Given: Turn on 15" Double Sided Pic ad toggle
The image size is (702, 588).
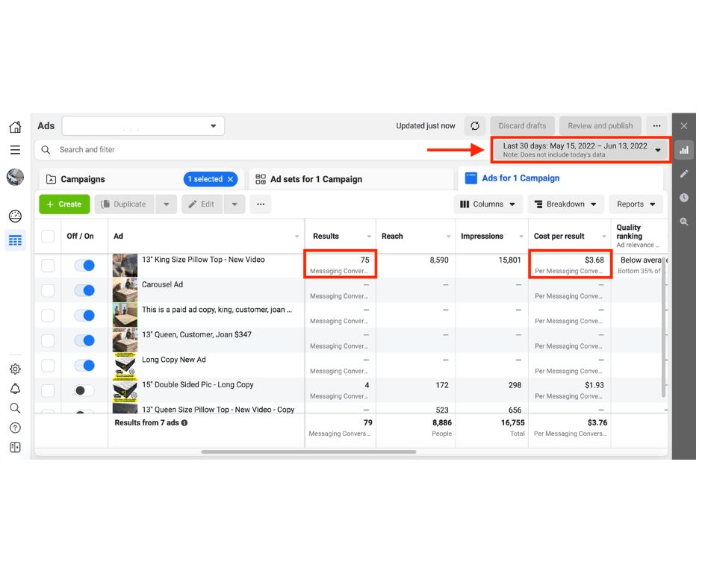Looking at the screenshot, I should tap(84, 390).
